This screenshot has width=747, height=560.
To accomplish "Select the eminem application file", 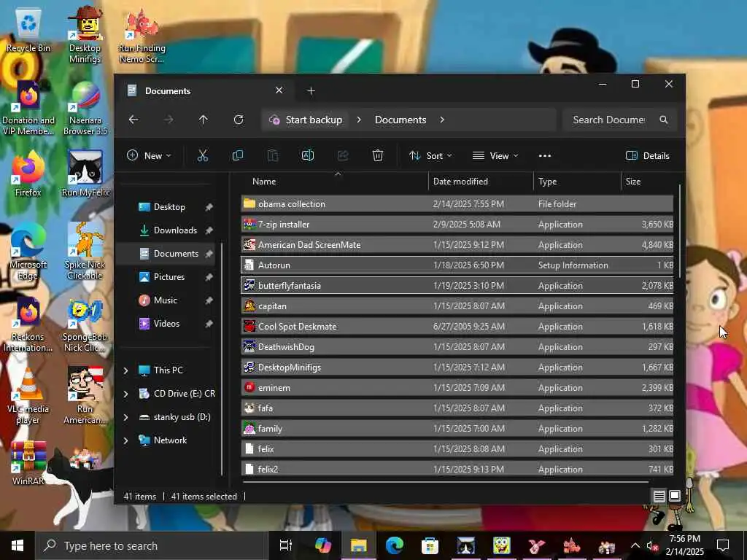I will 457,388.
